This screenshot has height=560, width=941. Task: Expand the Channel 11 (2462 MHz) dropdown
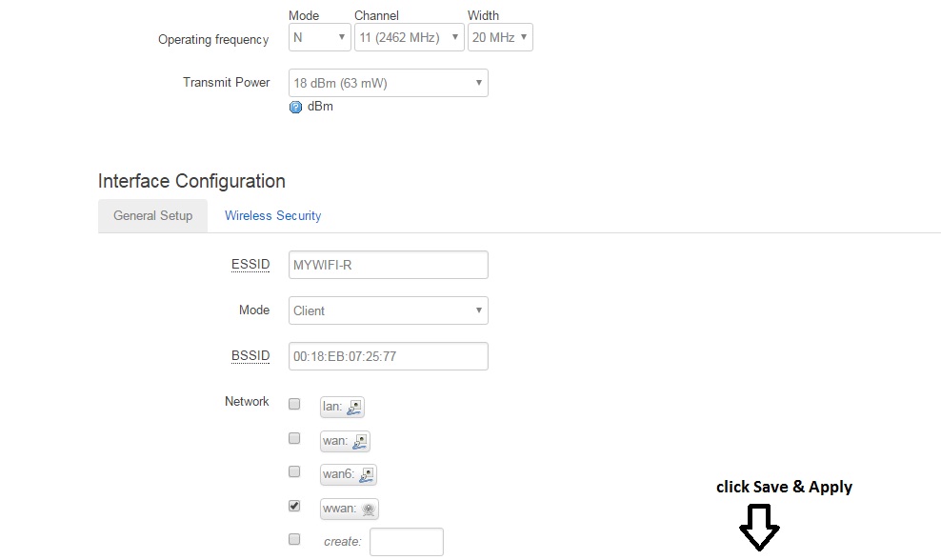click(x=409, y=37)
